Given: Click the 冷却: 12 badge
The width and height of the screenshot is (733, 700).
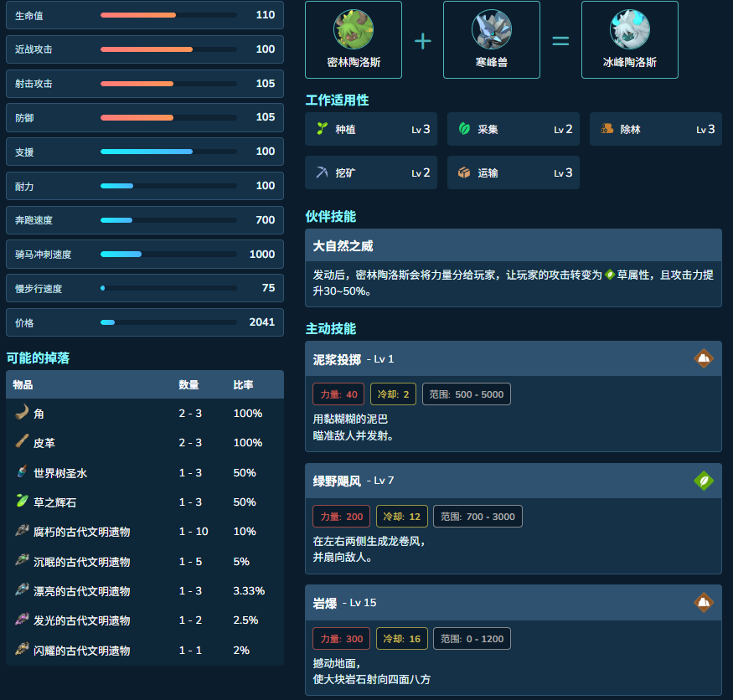Looking at the screenshot, I should 401,517.
